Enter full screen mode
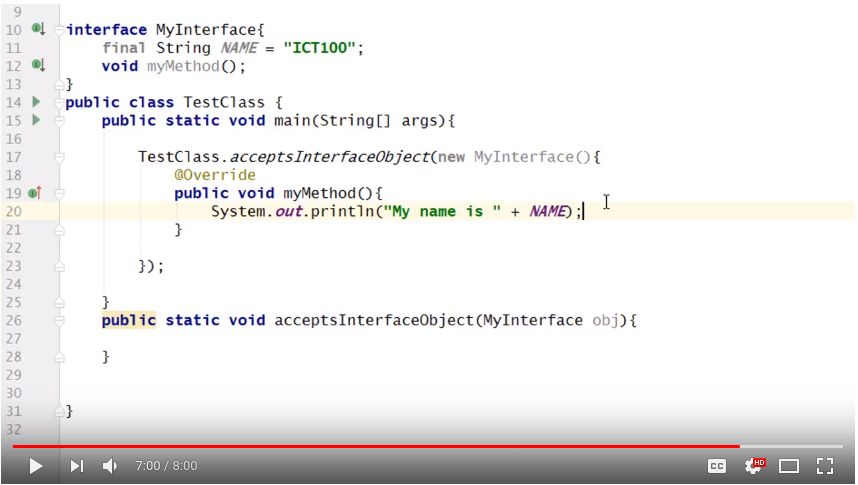 (x=825, y=466)
